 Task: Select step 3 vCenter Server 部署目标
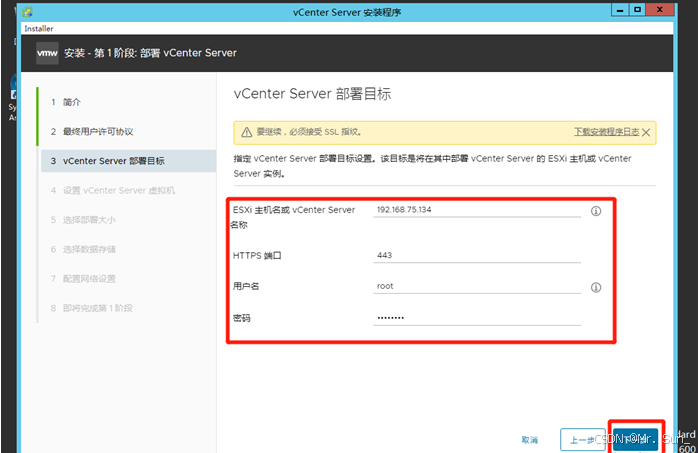coord(128,161)
